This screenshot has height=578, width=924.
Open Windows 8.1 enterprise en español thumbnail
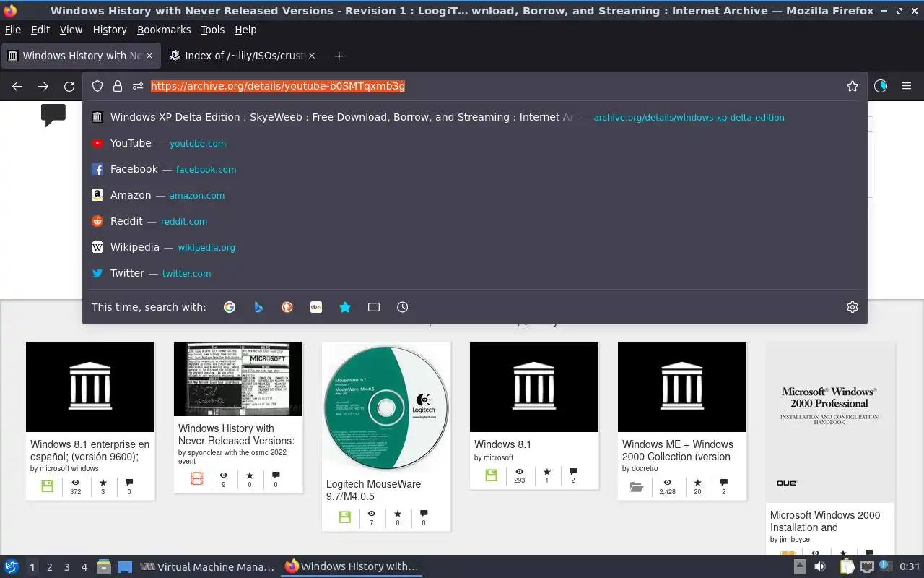click(90, 387)
